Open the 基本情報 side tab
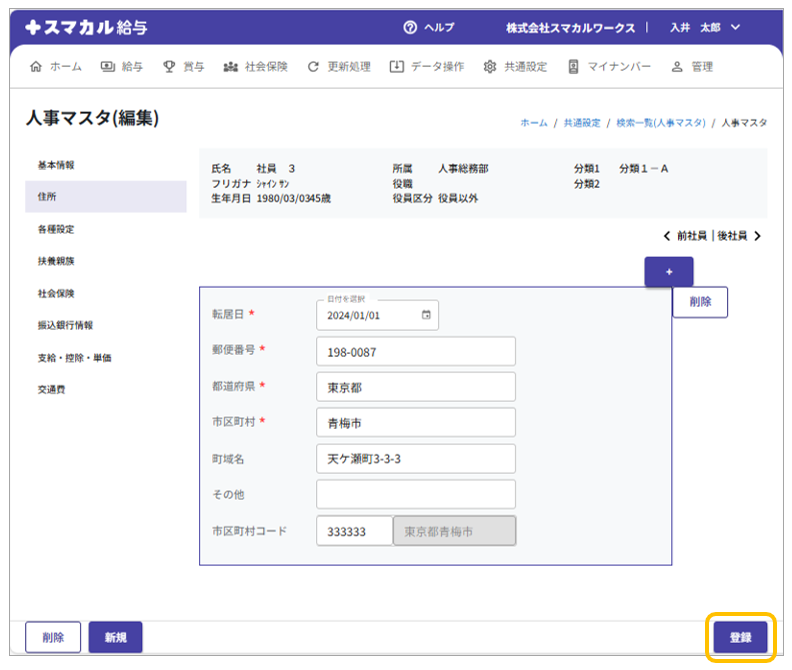 (56, 164)
